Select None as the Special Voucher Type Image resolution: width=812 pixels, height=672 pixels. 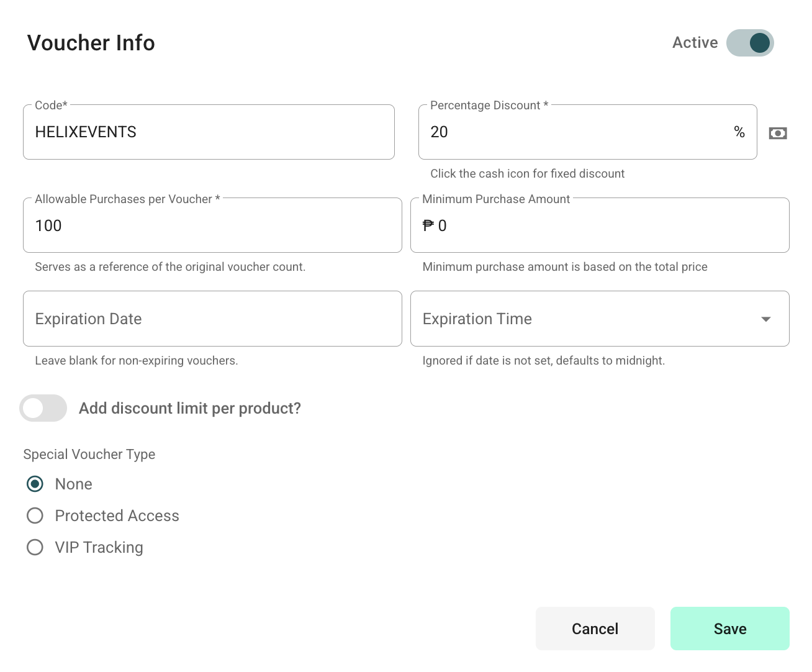pyautogui.click(x=35, y=484)
